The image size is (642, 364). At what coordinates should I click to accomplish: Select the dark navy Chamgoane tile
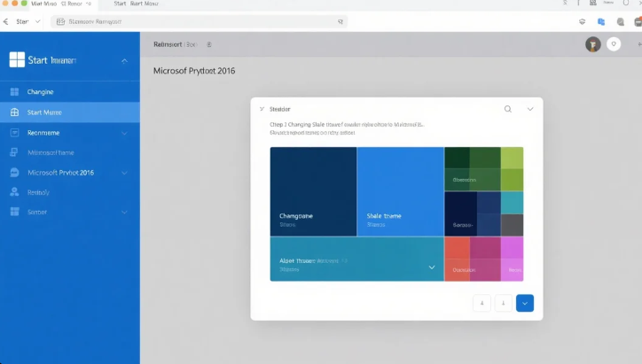click(x=313, y=191)
